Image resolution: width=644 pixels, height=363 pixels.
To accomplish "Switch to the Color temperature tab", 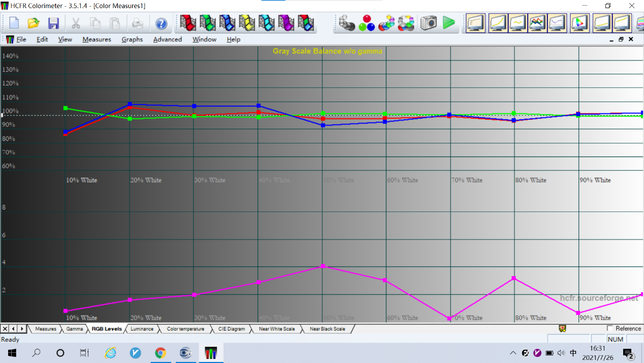I will [185, 329].
